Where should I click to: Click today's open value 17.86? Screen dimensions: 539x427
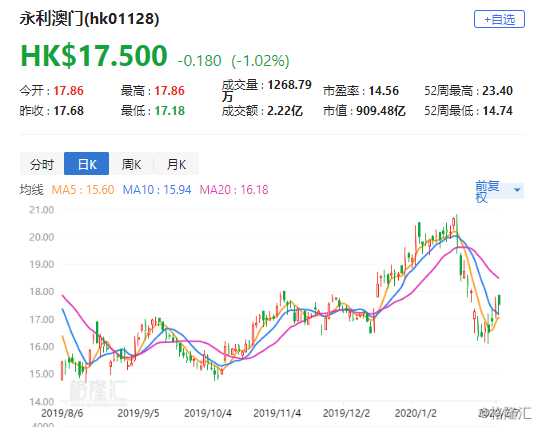(x=68, y=91)
